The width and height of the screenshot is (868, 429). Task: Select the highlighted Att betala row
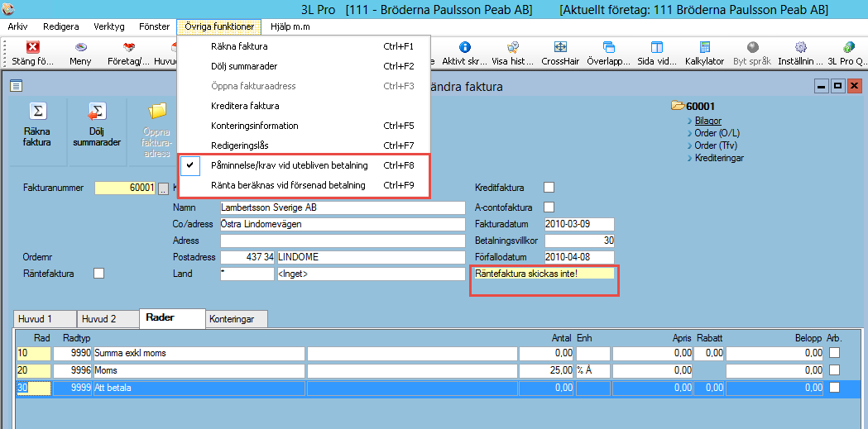[439, 388]
